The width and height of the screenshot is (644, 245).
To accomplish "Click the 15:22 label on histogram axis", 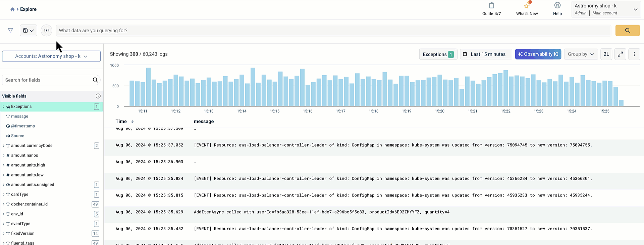I will 505,111.
